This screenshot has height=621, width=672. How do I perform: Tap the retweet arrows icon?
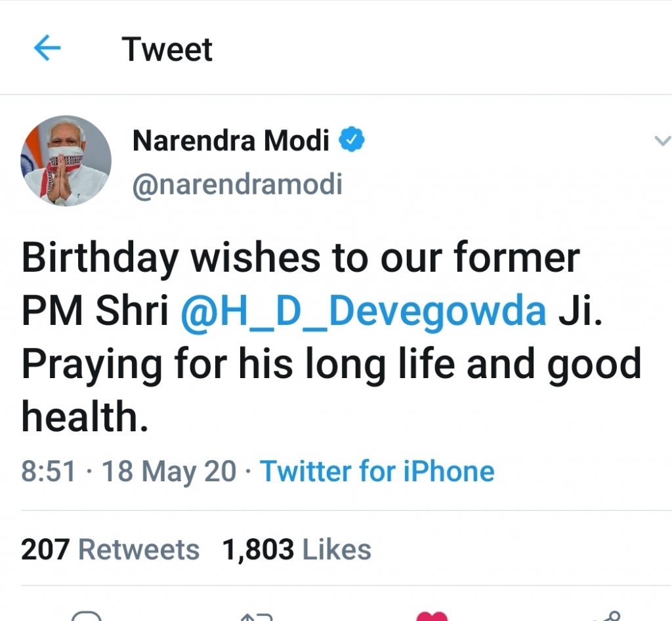[256, 616]
